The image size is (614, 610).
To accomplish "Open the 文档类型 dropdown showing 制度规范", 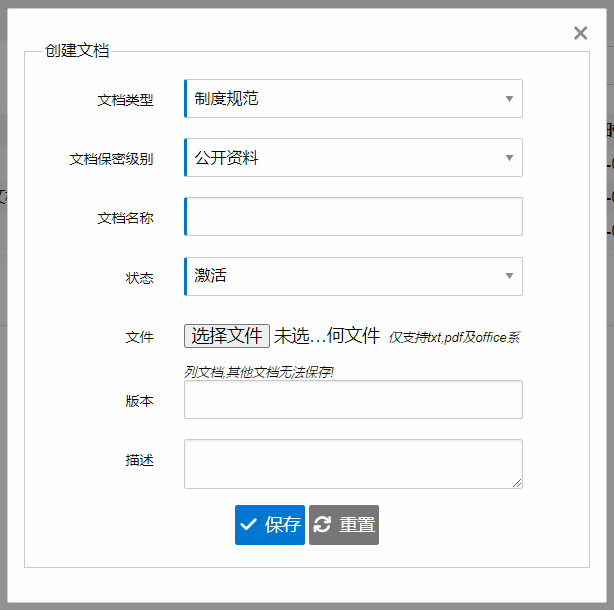I will [x=353, y=98].
